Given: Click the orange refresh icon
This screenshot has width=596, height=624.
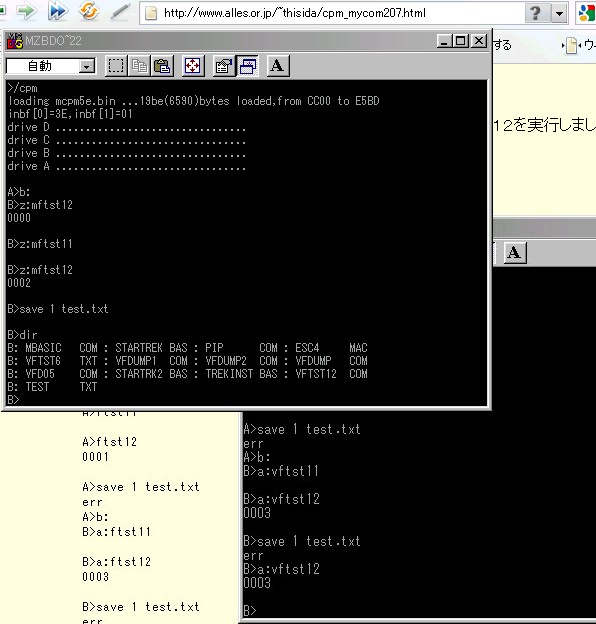Looking at the screenshot, I should pos(88,11).
